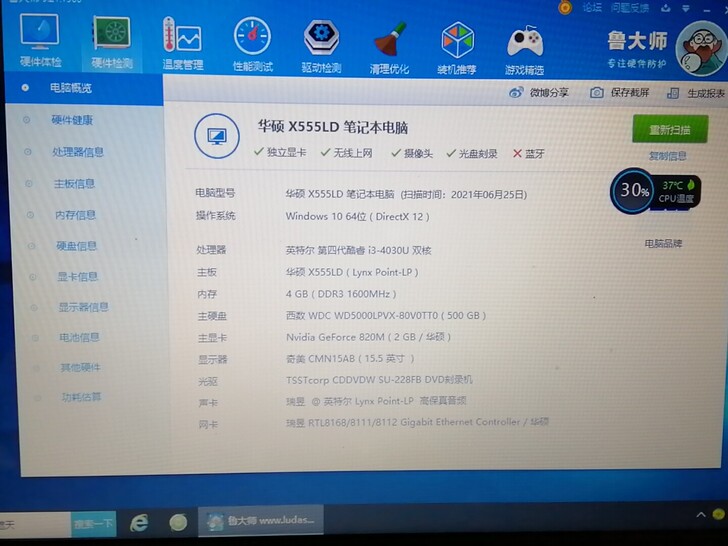Viewport: 728px width, 546px height.
Task: Open 硬件健康 sidebar item
Action: (x=72, y=120)
